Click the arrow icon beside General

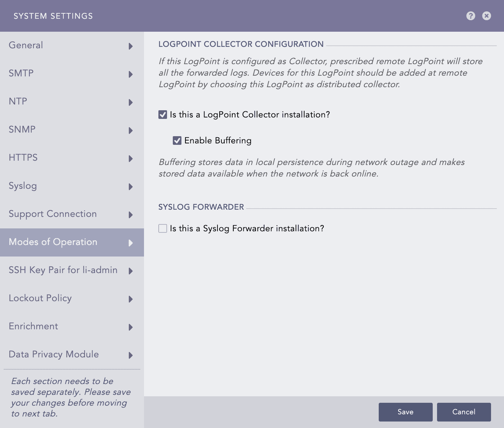pyautogui.click(x=131, y=46)
